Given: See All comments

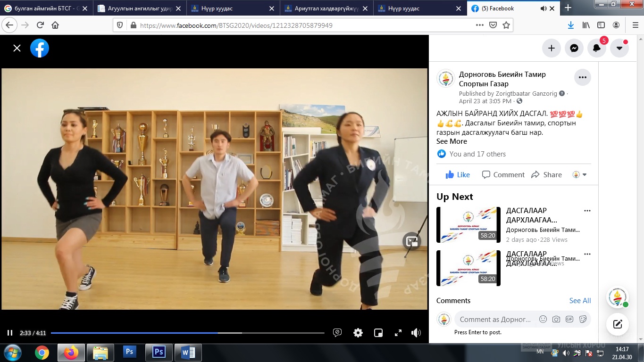Looking at the screenshot, I should [580, 301].
